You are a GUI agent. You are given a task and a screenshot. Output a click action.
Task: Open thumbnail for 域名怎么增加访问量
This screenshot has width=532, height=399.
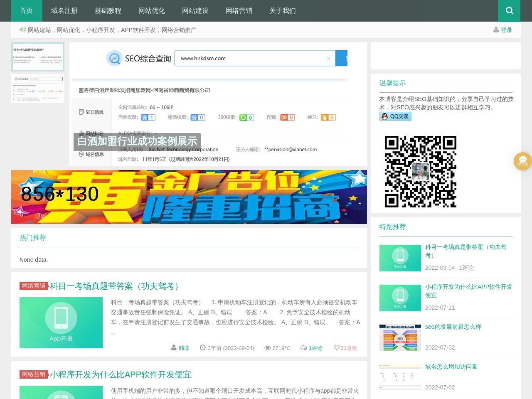[400, 378]
